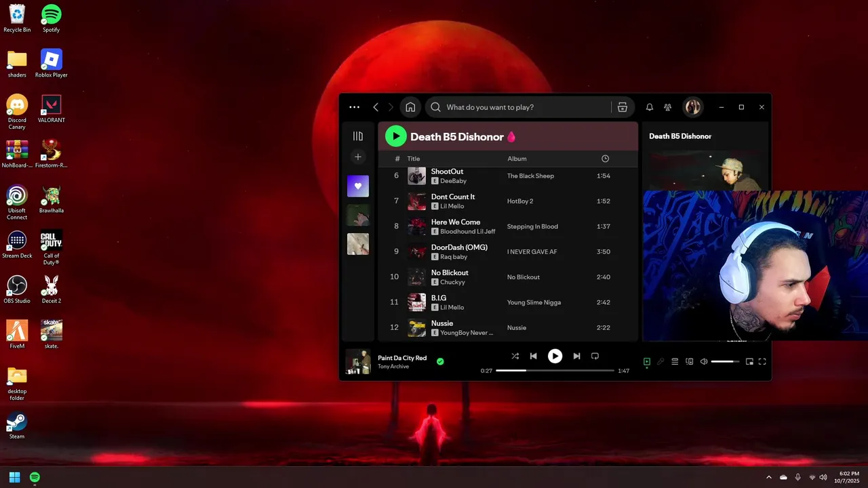This screenshot has width=868, height=488.
Task: Open album link I NEVER GAVE AF
Action: point(532,251)
